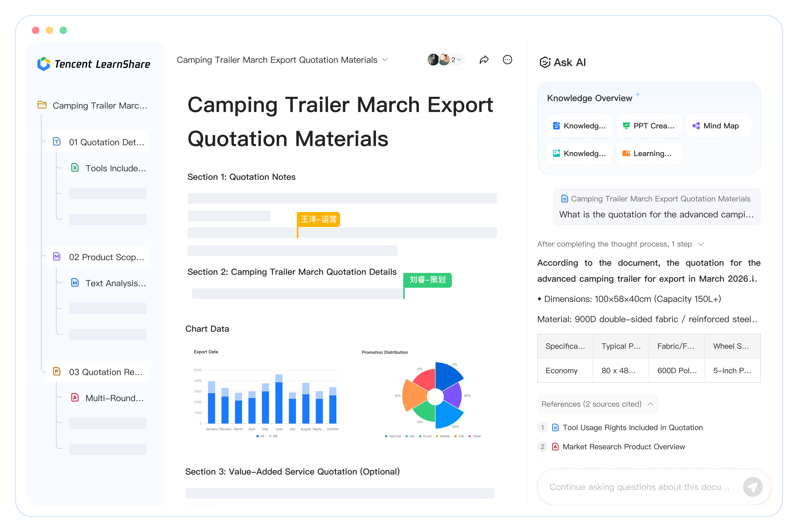Open 01 Quotation Det… in sidebar

[97, 142]
